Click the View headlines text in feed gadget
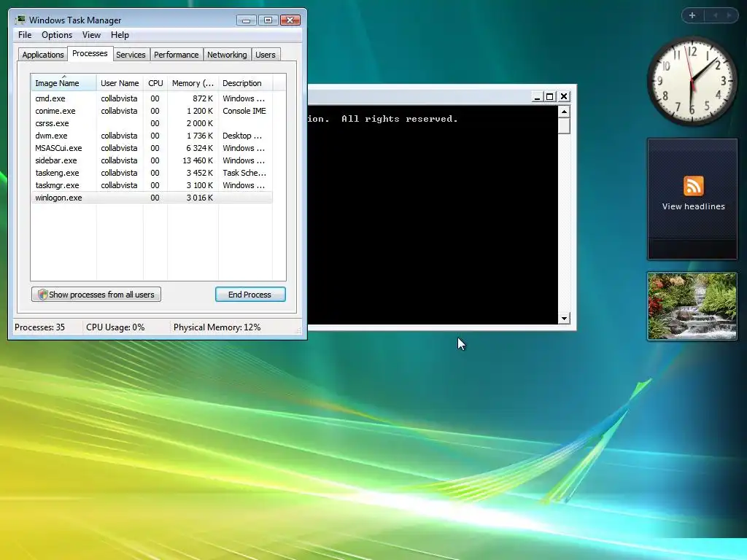This screenshot has width=747, height=560. pos(693,206)
